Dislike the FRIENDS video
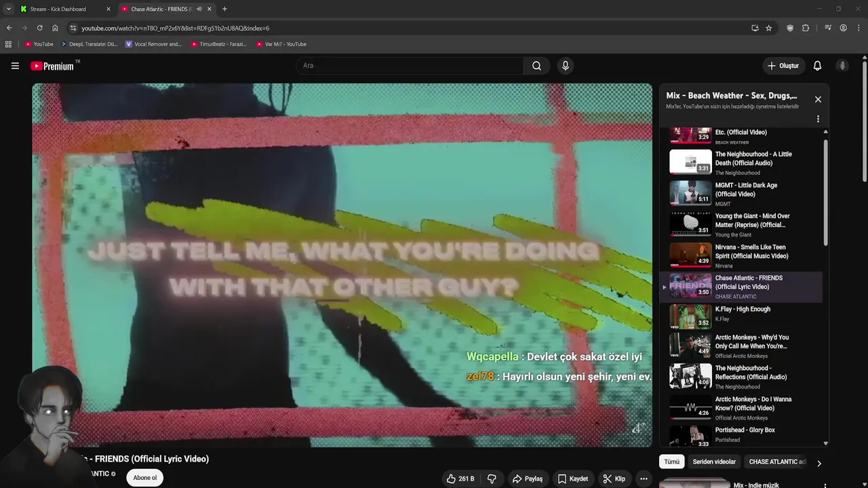 pos(492,479)
